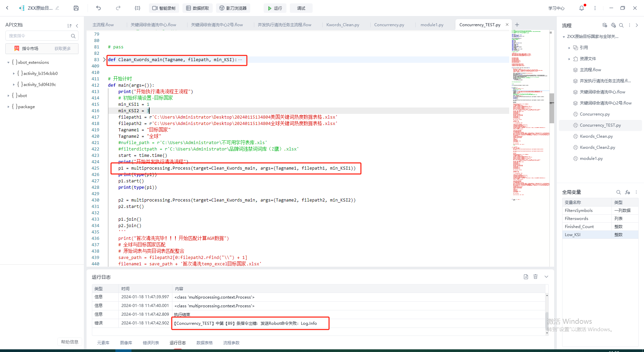Click the export log icon in 运行日志
Screen dimensions: 644x352
pos(526,277)
